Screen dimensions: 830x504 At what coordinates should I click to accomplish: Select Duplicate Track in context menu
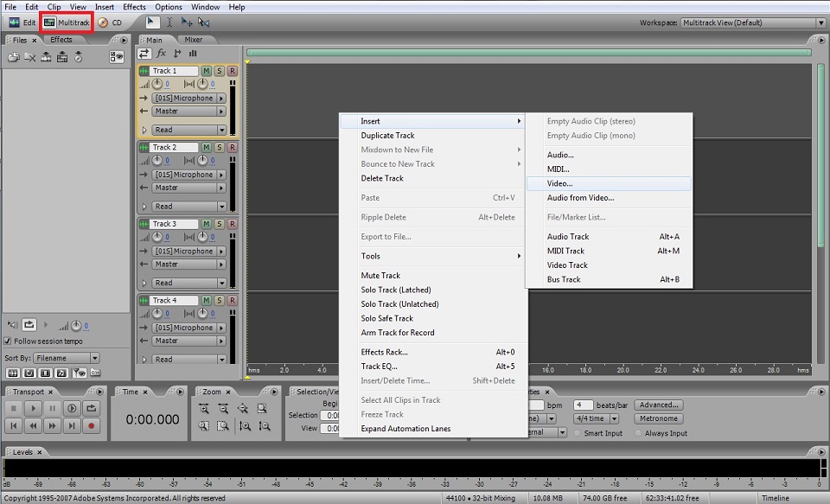click(x=387, y=136)
